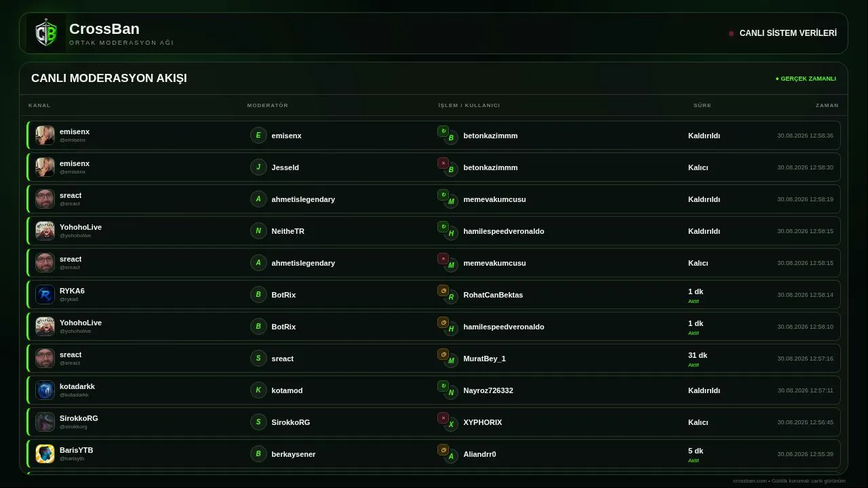Open username Aliandrr0 in the feed
Image resolution: width=868 pixels, height=488 pixels.
tap(479, 454)
